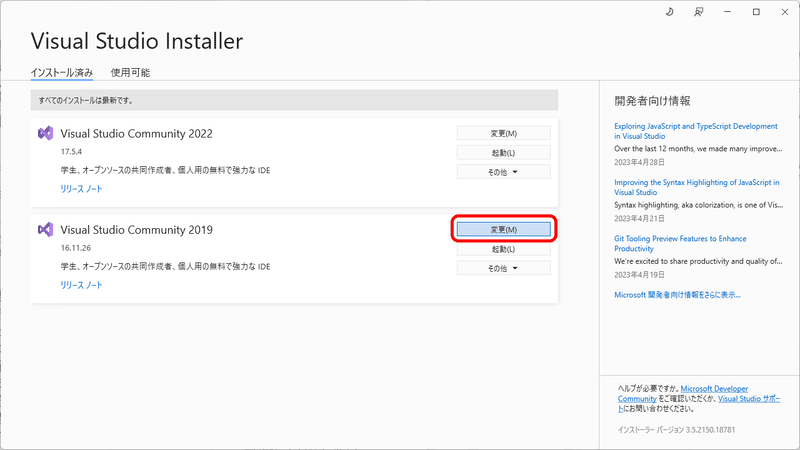The width and height of the screenshot is (800, 450).
Task: Click the Syntax highlighting, aka colorization summary text
Action: tap(698, 205)
